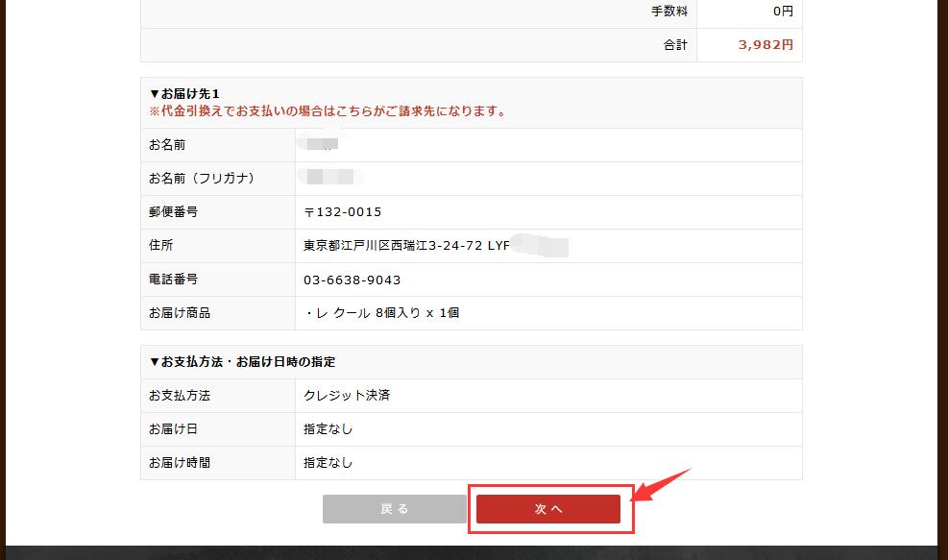Select the 手数料 0円 value
The image size is (948, 560).
(782, 12)
